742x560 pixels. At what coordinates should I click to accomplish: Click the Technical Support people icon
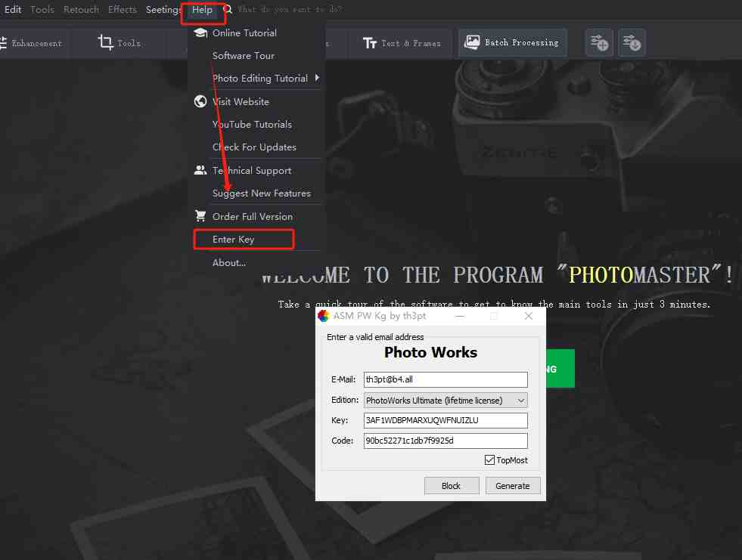(200, 169)
